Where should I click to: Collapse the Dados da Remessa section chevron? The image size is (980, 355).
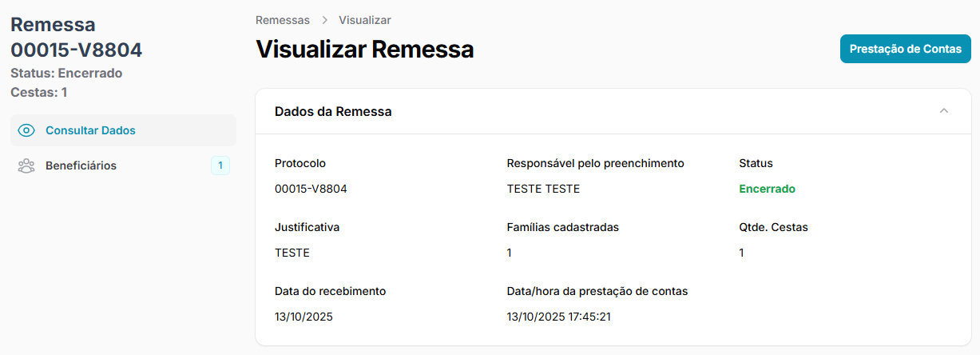tap(944, 111)
